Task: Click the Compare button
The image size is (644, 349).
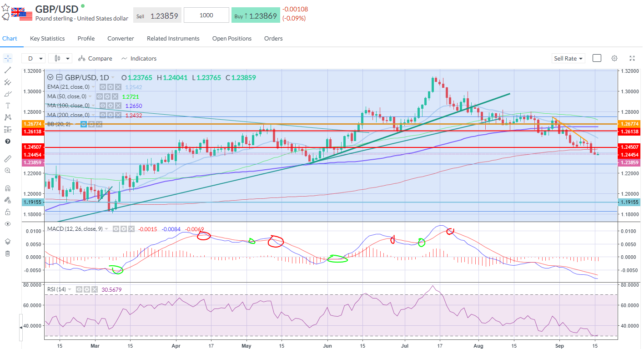Action: point(96,58)
